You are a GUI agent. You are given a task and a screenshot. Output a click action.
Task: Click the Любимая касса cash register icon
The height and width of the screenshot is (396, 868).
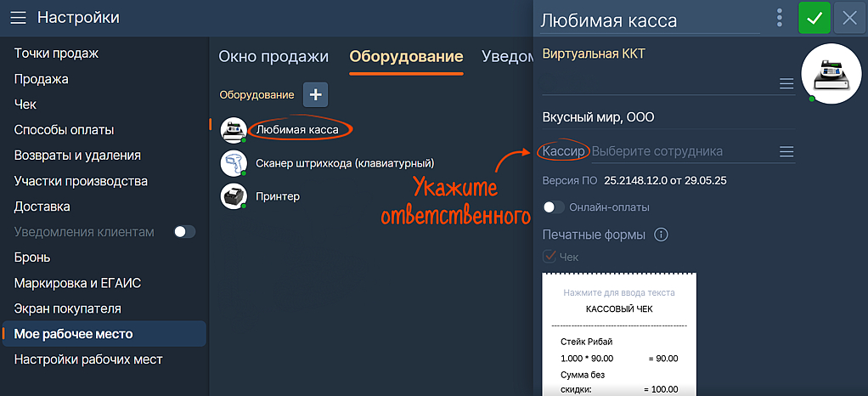[x=233, y=130]
